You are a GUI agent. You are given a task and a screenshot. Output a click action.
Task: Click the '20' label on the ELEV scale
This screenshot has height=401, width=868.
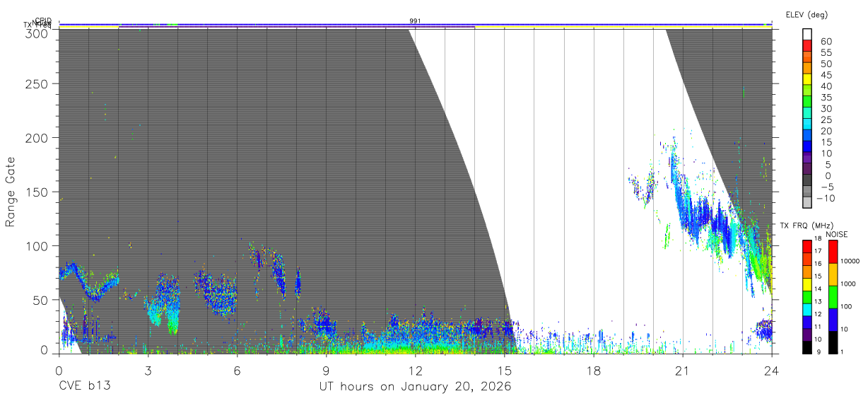(826, 132)
